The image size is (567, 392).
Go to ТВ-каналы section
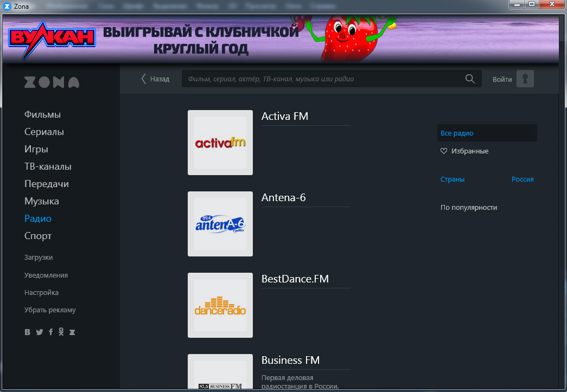(48, 166)
